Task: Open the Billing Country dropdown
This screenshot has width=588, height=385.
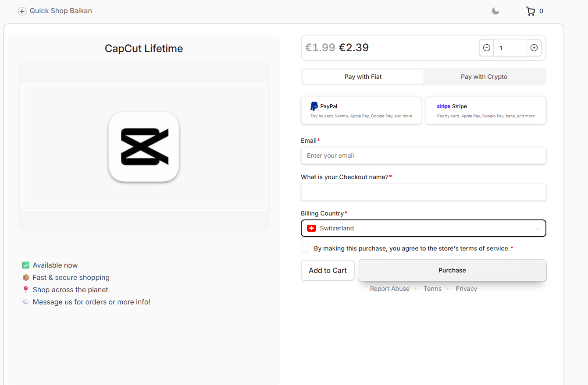Action: [x=424, y=228]
